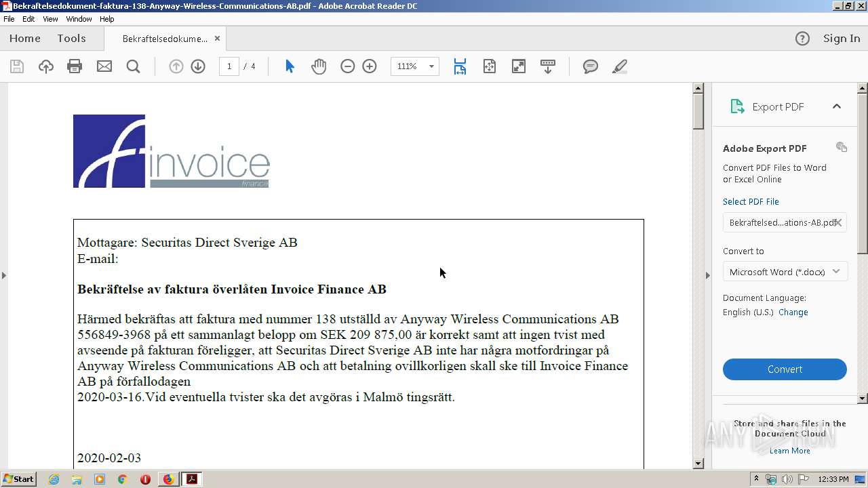868x488 pixels.
Task: Go to next page arrow
Action: 198,66
